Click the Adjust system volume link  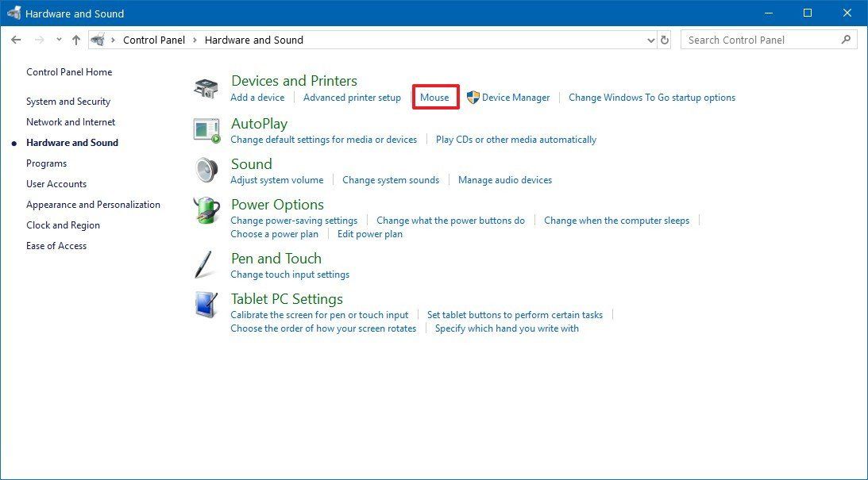(276, 180)
